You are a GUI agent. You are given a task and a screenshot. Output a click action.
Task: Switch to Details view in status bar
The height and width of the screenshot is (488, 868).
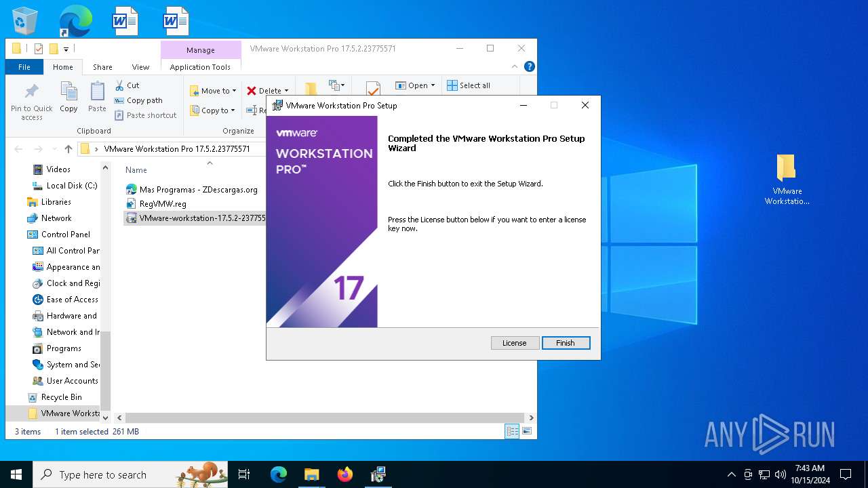[x=512, y=431]
